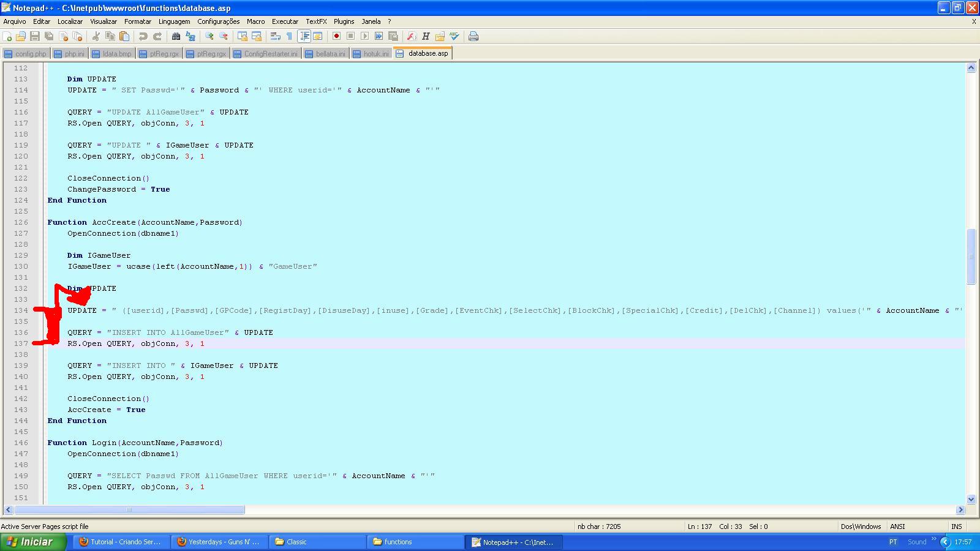The image size is (980, 551).
Task: Open the Localizar menu
Action: click(x=70, y=21)
